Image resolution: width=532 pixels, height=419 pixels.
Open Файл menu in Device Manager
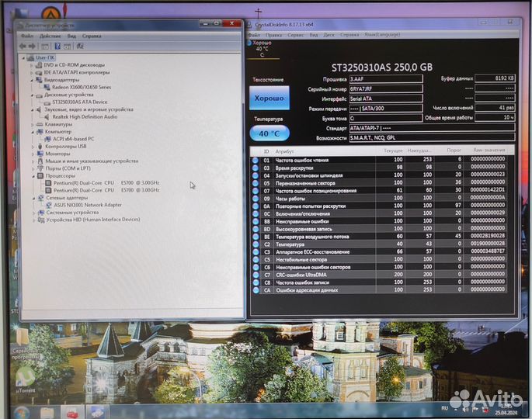click(x=27, y=36)
